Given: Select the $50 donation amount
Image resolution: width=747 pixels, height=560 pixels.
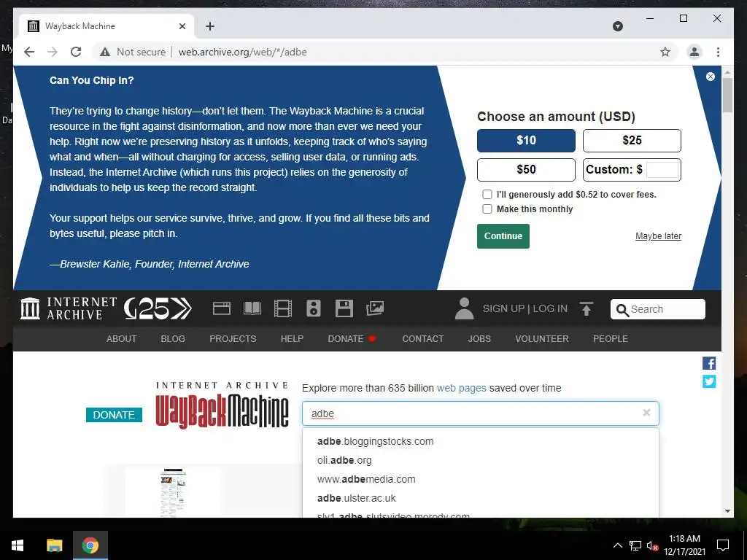Looking at the screenshot, I should pos(526,169).
